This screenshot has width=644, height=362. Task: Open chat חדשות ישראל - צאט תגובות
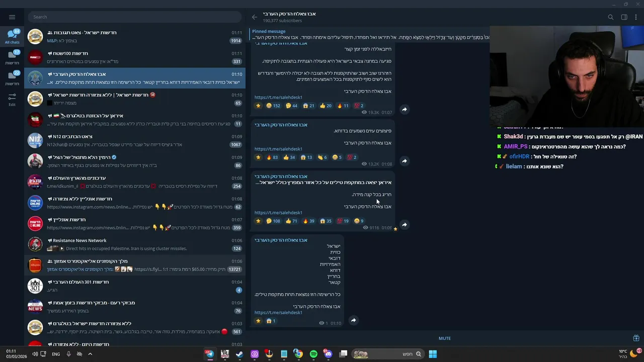click(x=135, y=37)
